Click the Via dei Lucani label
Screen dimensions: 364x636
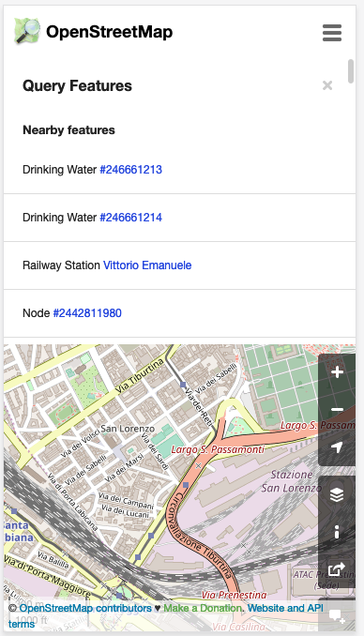[126, 511]
